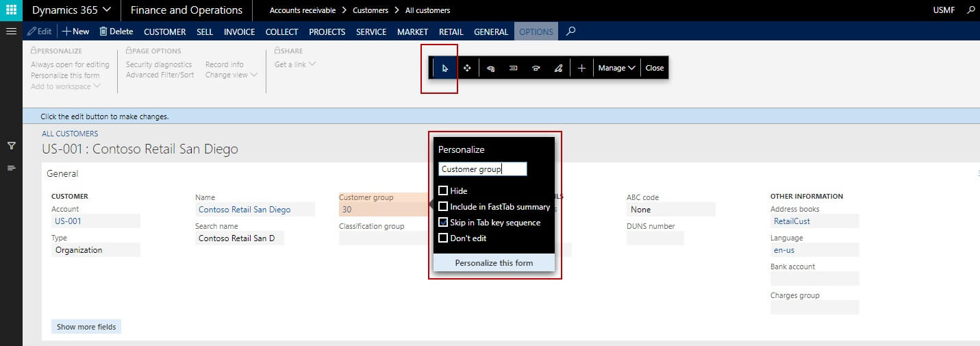Expand the Change view dropdown
This screenshot has width=980, height=346.
[x=231, y=75]
